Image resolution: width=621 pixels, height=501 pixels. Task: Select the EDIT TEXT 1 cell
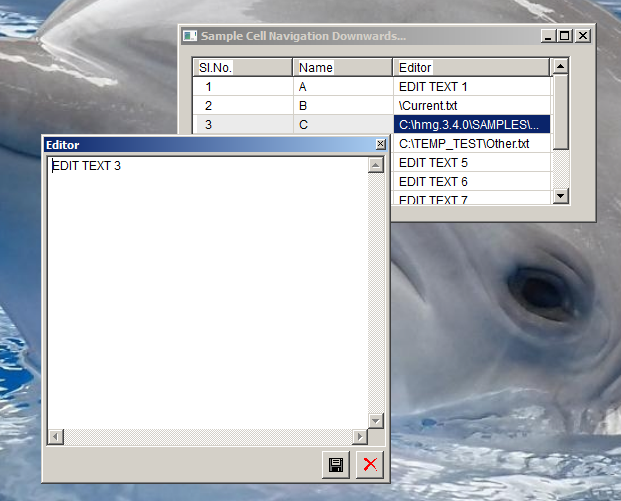coord(472,86)
